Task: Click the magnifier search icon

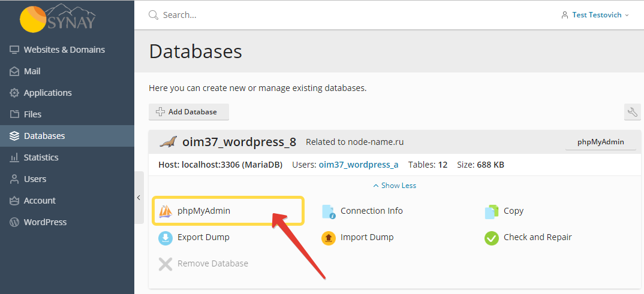Action: click(153, 15)
